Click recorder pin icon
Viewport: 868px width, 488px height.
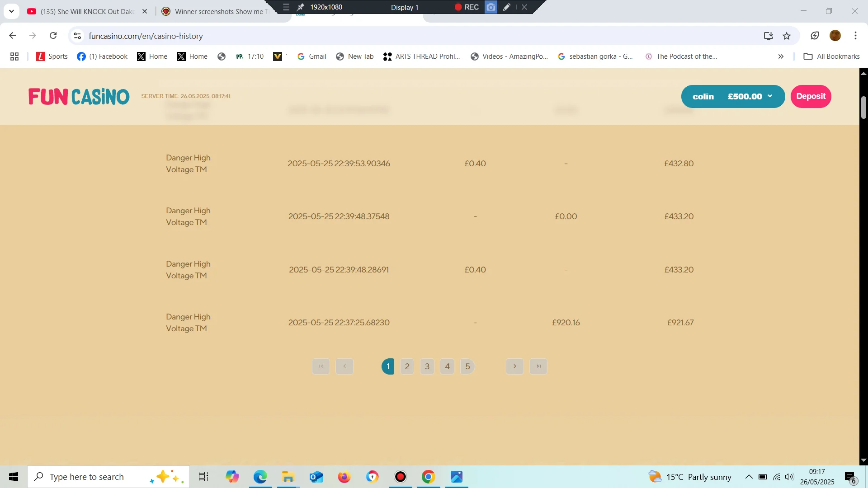[300, 7]
